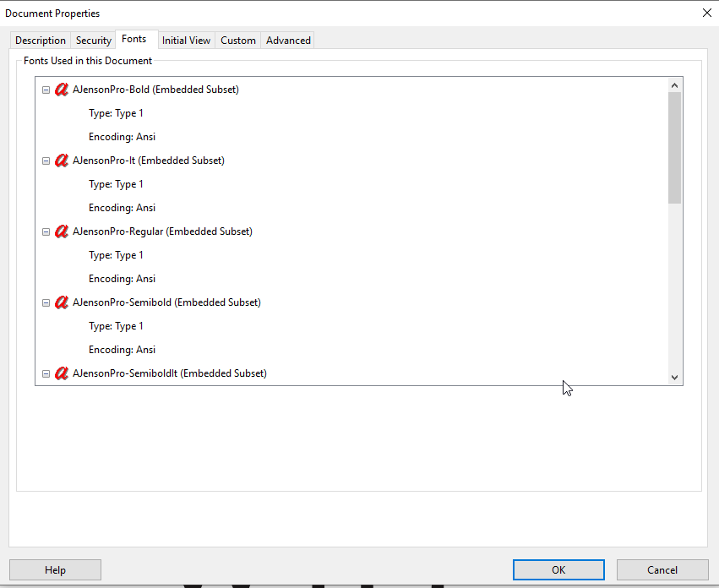This screenshot has width=719, height=588.
Task: Click the font icon beside AJensonPro-SemiboldIt
Action: pyautogui.click(x=61, y=373)
